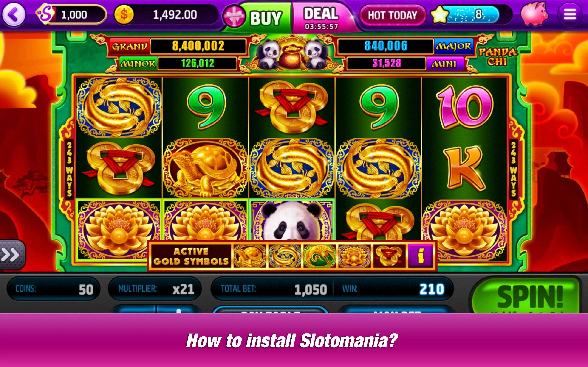This screenshot has height=367, width=588.
Task: Open the gold symbols info icon
Action: point(420,256)
